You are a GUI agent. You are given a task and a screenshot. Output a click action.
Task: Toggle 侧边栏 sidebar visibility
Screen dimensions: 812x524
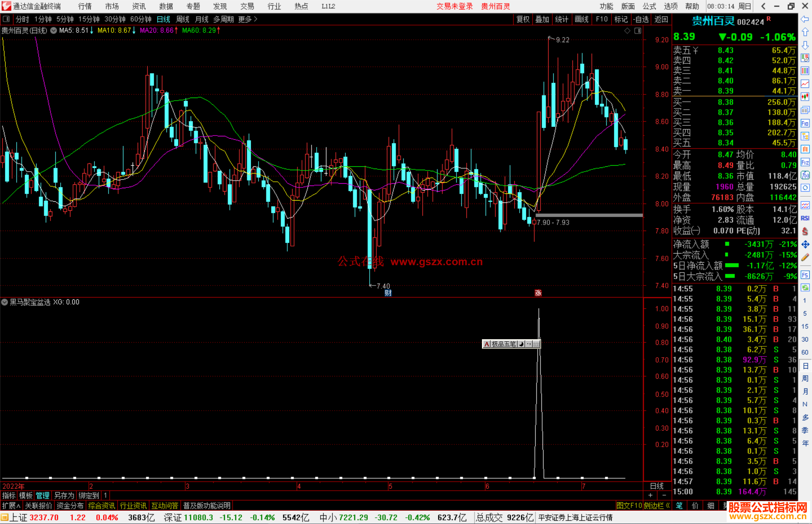tap(657, 506)
